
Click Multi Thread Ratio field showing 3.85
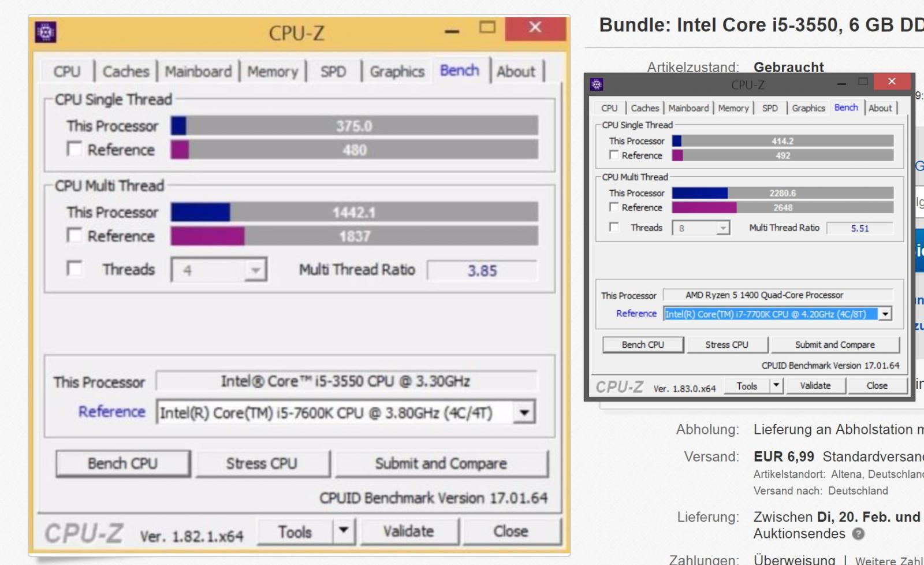click(482, 270)
